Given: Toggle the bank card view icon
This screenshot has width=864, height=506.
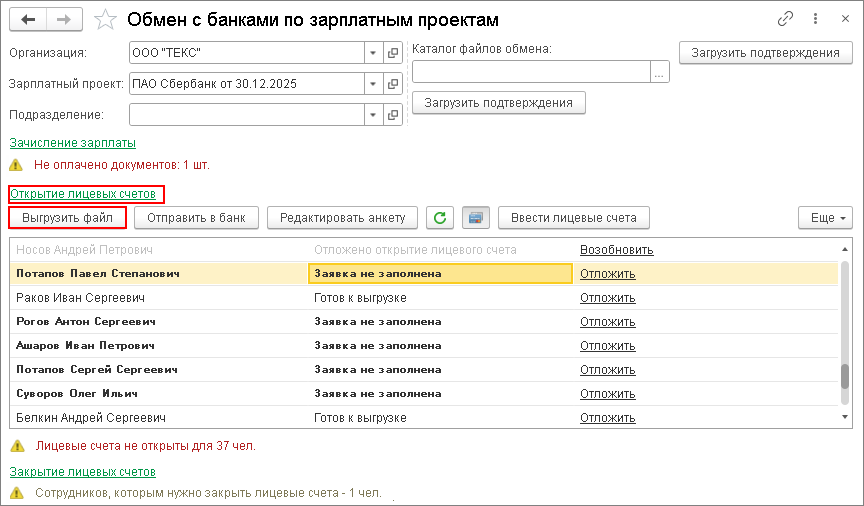Looking at the screenshot, I should (x=476, y=217).
